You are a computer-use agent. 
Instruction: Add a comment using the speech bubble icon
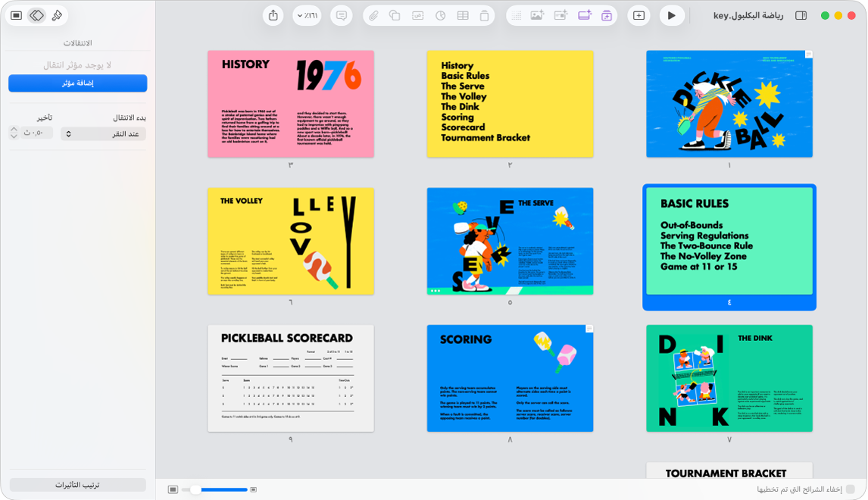coord(342,15)
